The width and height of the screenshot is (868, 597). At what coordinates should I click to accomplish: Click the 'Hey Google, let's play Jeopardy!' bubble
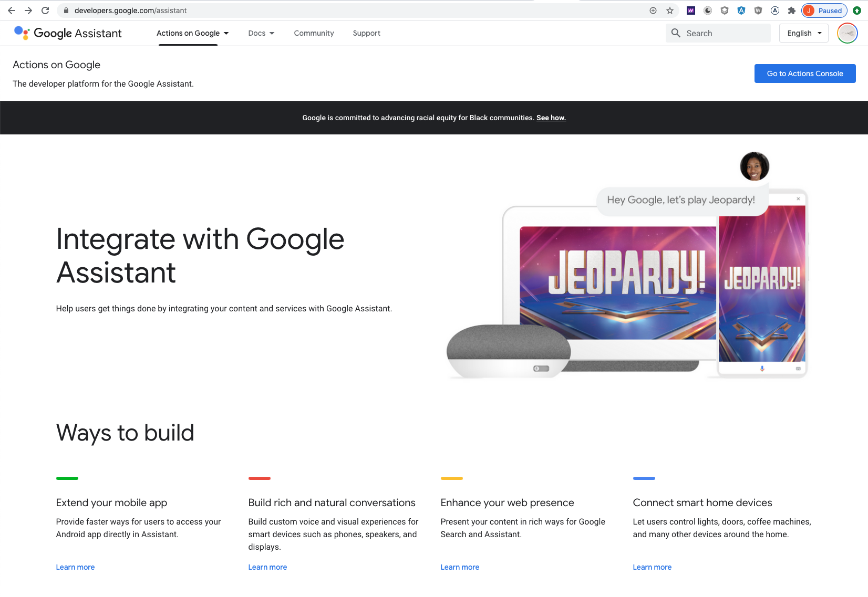(x=682, y=200)
